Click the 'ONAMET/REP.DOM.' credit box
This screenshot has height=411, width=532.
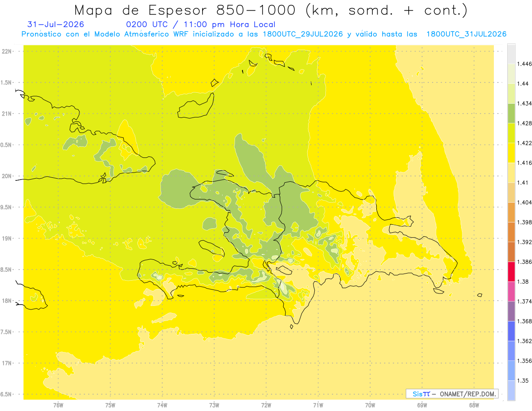452,394
